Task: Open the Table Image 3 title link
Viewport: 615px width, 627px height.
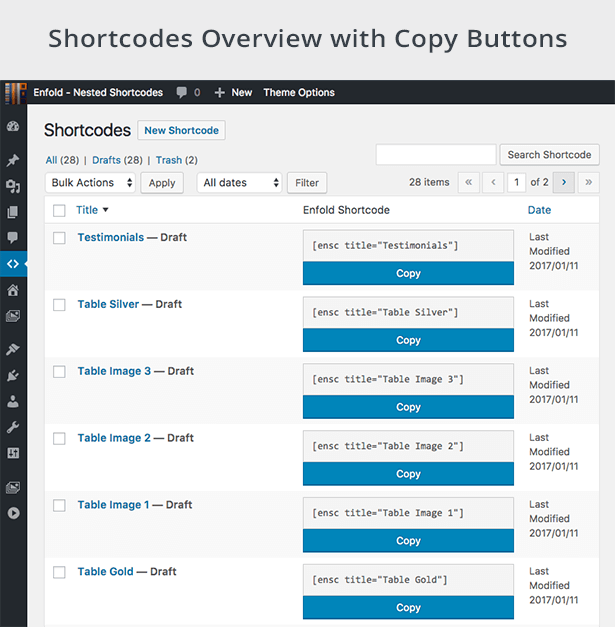Action: [114, 371]
